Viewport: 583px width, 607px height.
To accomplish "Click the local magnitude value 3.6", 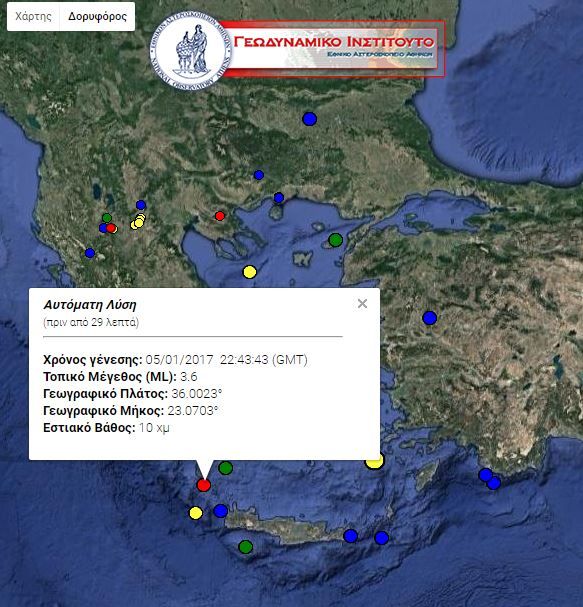I will tap(189, 377).
